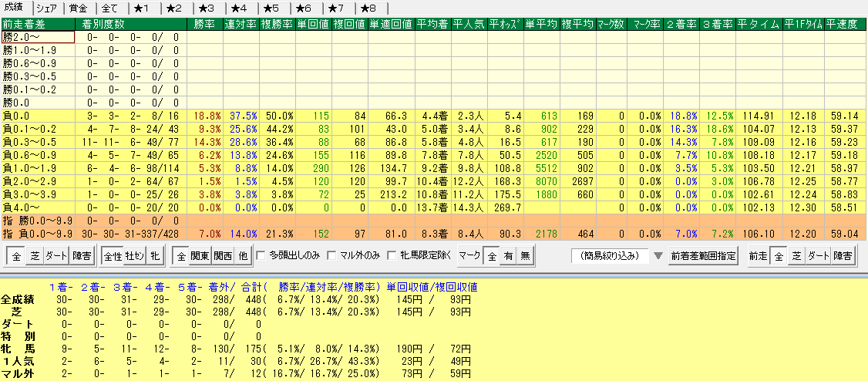Switch to the シェア tab
Image resolution: width=868 pixels, height=381 pixels.
[48, 8]
